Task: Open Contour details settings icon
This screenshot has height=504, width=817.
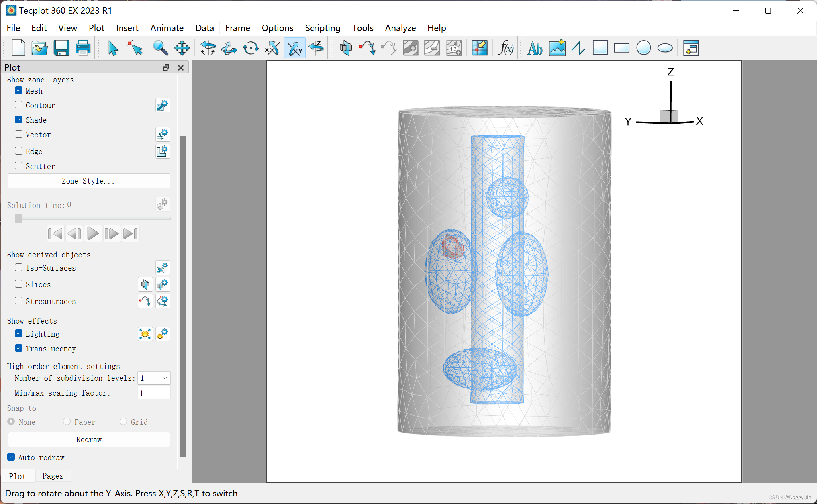Action: point(163,105)
